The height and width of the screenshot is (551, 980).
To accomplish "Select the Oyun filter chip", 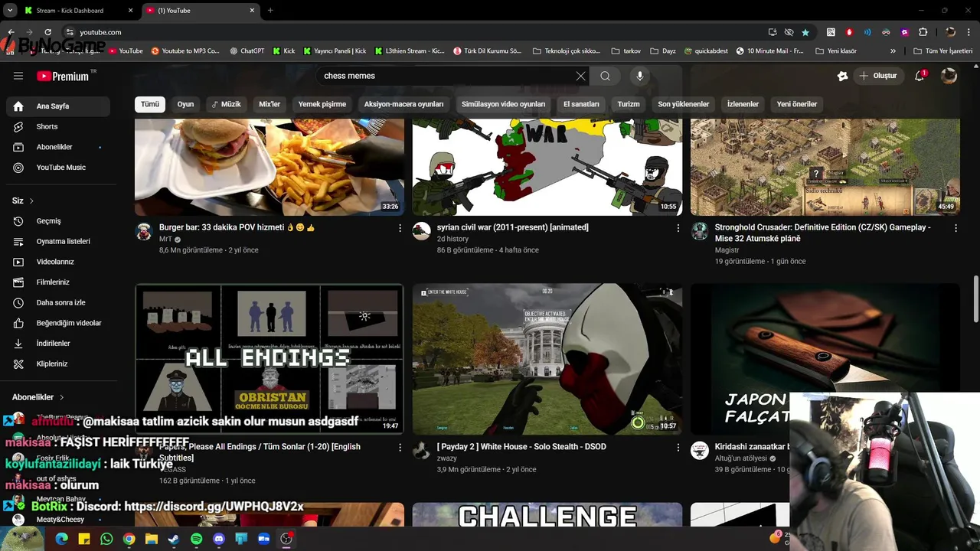I will 186,104.
